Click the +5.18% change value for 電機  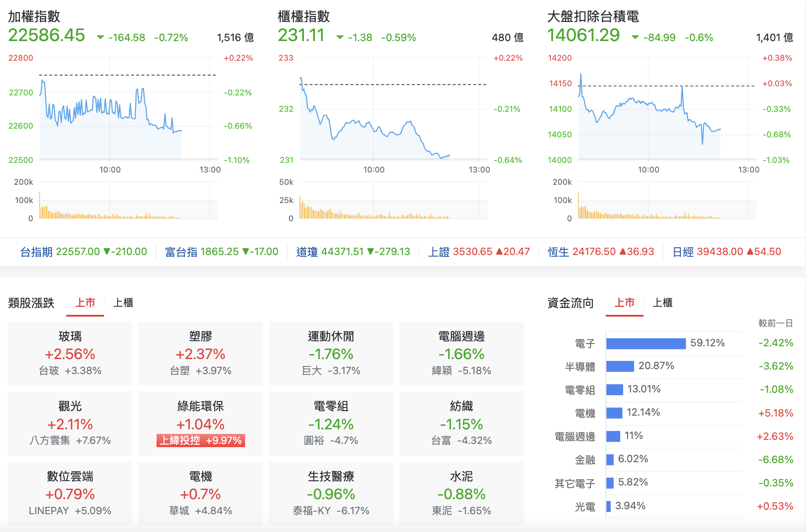[775, 413]
